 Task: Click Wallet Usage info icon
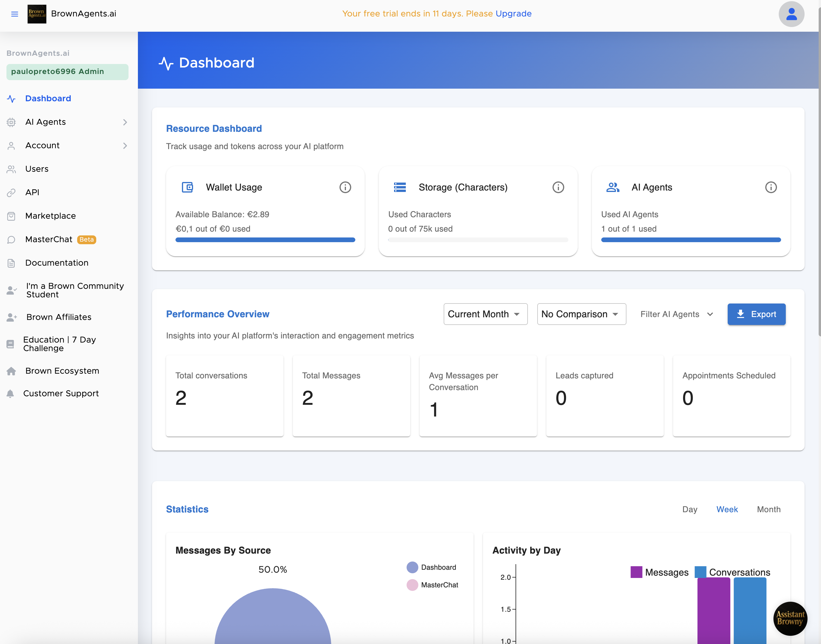pyautogui.click(x=345, y=187)
